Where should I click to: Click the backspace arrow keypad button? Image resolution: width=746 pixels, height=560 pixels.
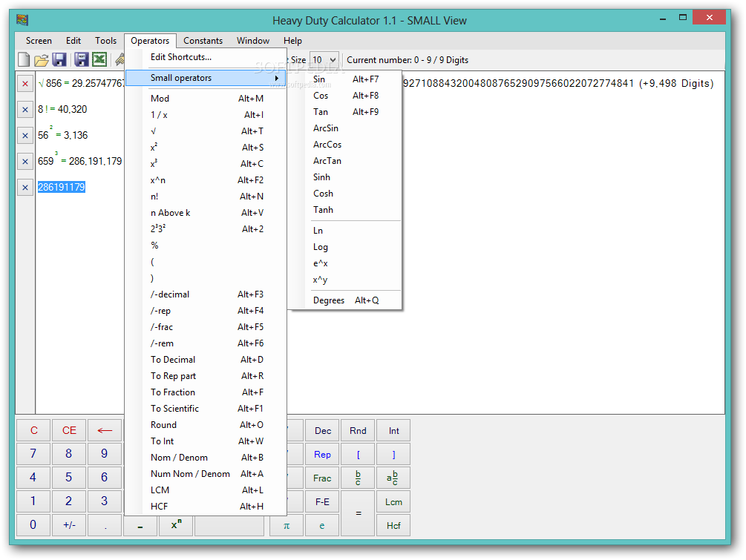tap(105, 431)
